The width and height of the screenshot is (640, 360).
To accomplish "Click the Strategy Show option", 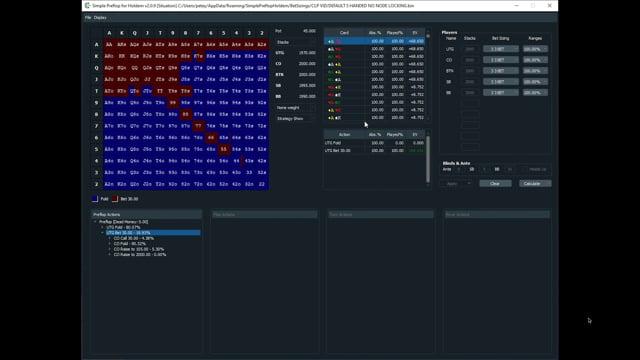I will (x=295, y=118).
